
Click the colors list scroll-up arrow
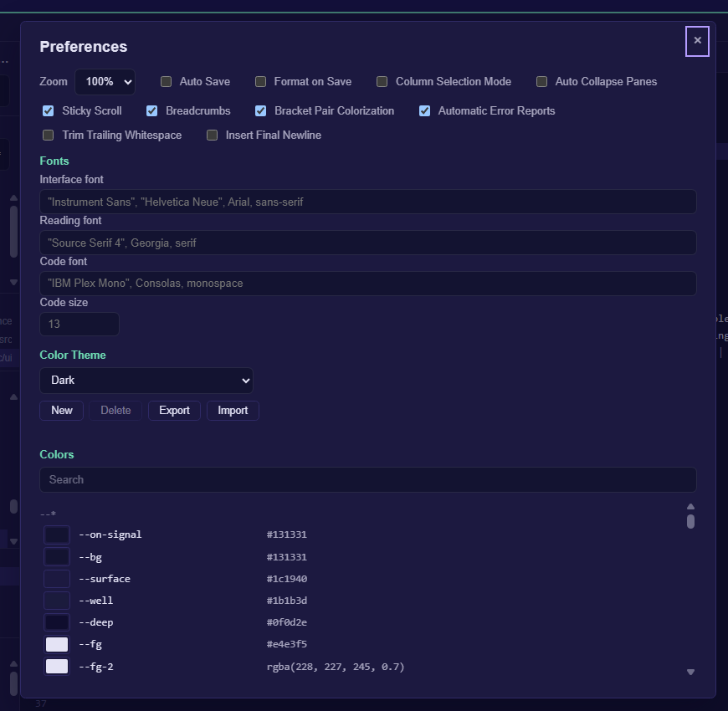690,506
